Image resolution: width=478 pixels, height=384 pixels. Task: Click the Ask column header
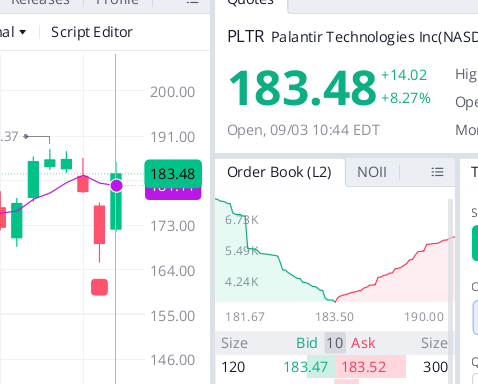pos(363,343)
